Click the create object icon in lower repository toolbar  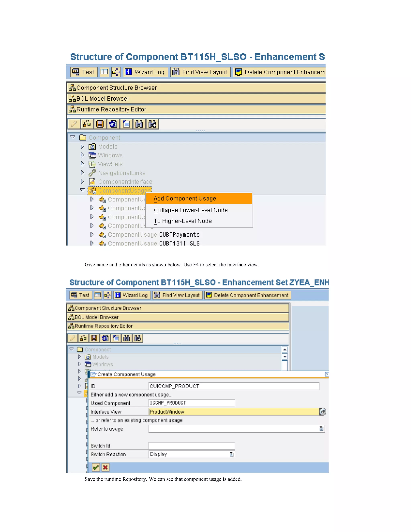tap(83, 338)
